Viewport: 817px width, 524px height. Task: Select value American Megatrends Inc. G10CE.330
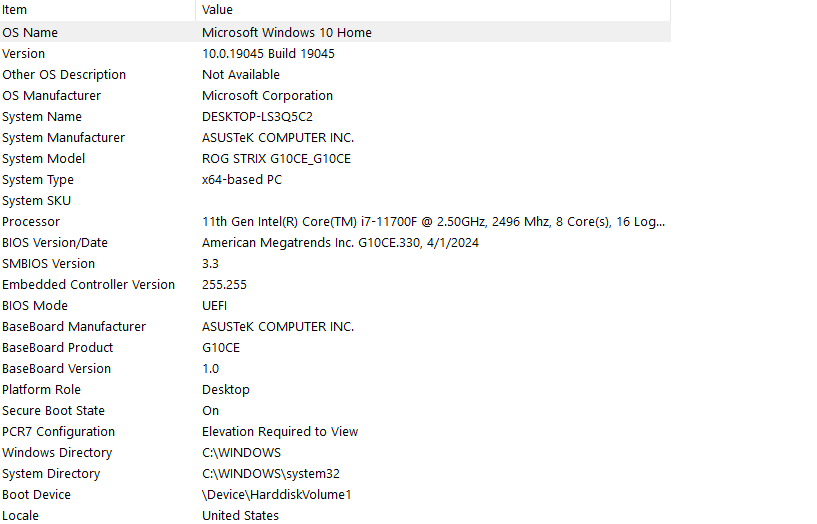(x=340, y=243)
